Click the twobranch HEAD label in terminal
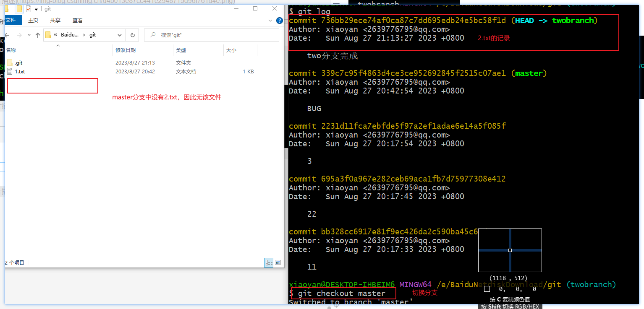Image resolution: width=644 pixels, height=309 pixels. tap(573, 21)
